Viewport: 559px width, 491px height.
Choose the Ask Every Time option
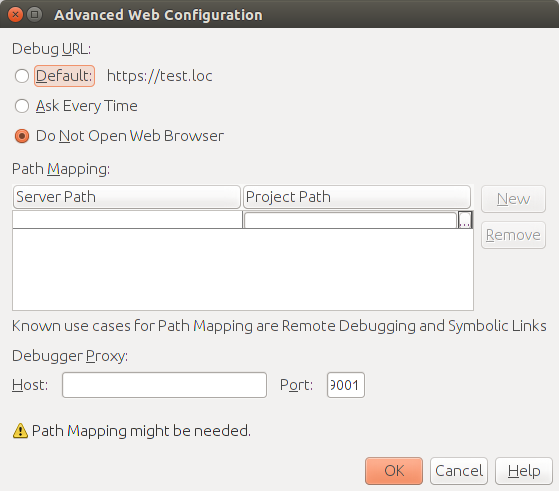click(x=22, y=106)
